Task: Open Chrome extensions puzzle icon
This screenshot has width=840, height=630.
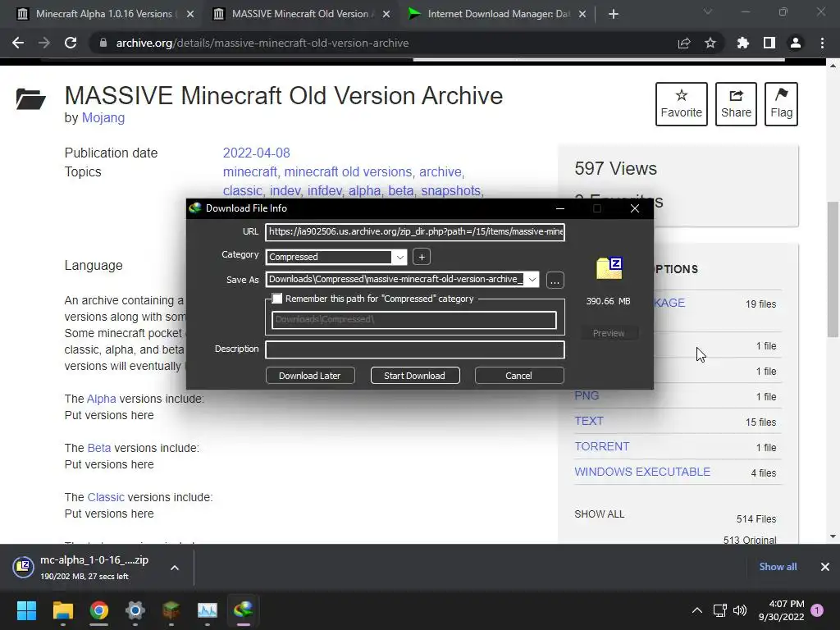Action: (x=743, y=43)
